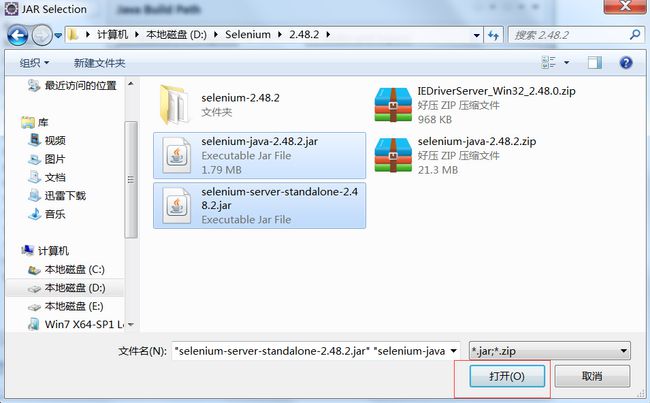The image size is (650, 403).
Task: Select 2.48.2 breadcrumb in address bar
Action: point(304,34)
